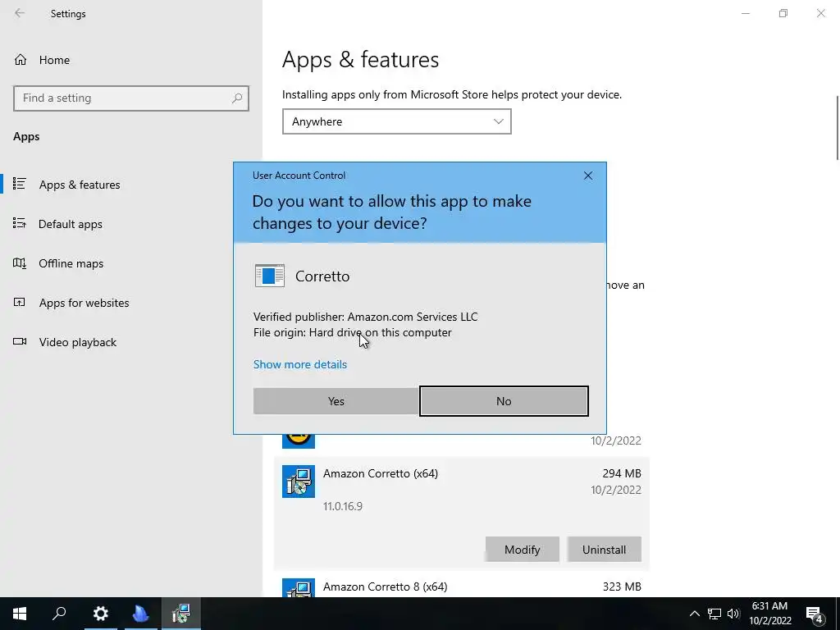This screenshot has width=840, height=630.
Task: Select Default apps in sidebar
Action: click(x=71, y=224)
